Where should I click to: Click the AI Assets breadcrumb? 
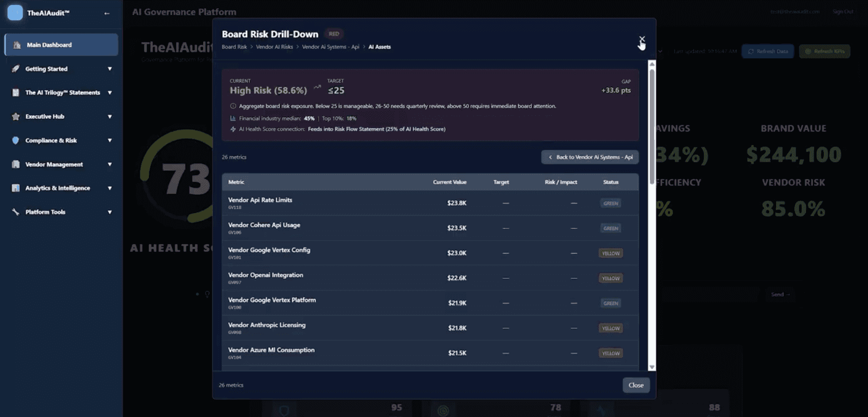pos(379,47)
